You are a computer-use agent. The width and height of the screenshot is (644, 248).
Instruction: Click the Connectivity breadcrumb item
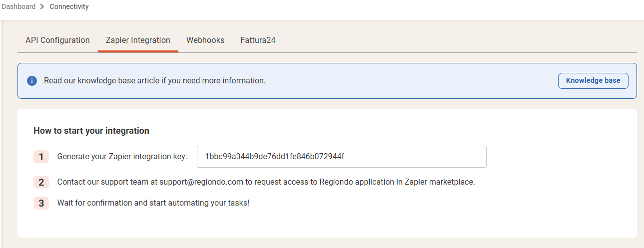tap(69, 6)
